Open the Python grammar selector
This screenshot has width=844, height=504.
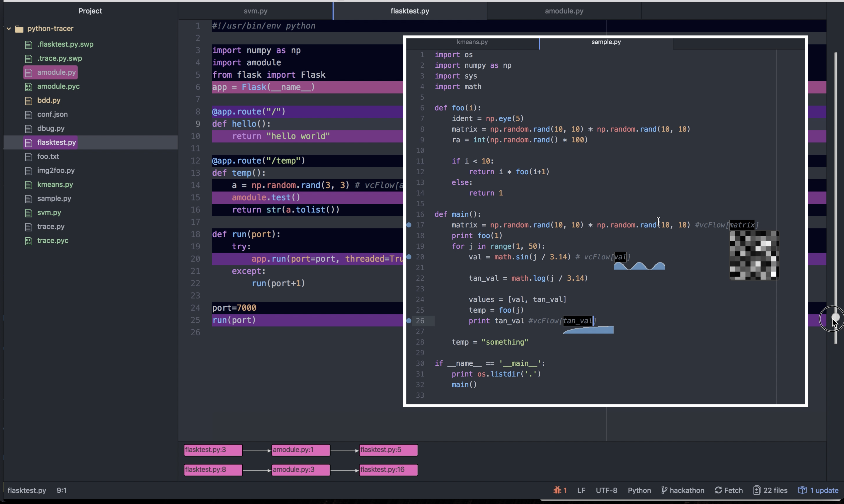click(x=639, y=490)
